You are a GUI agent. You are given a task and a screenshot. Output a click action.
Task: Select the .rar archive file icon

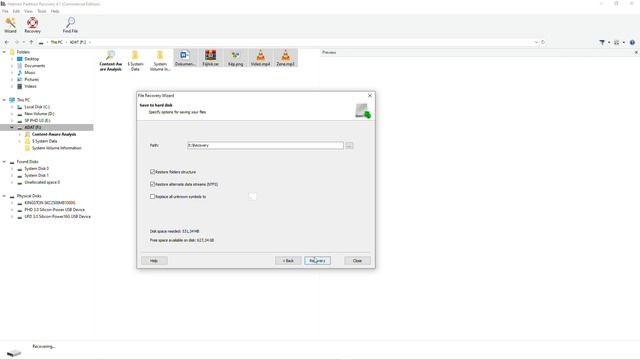pyautogui.click(x=210, y=58)
